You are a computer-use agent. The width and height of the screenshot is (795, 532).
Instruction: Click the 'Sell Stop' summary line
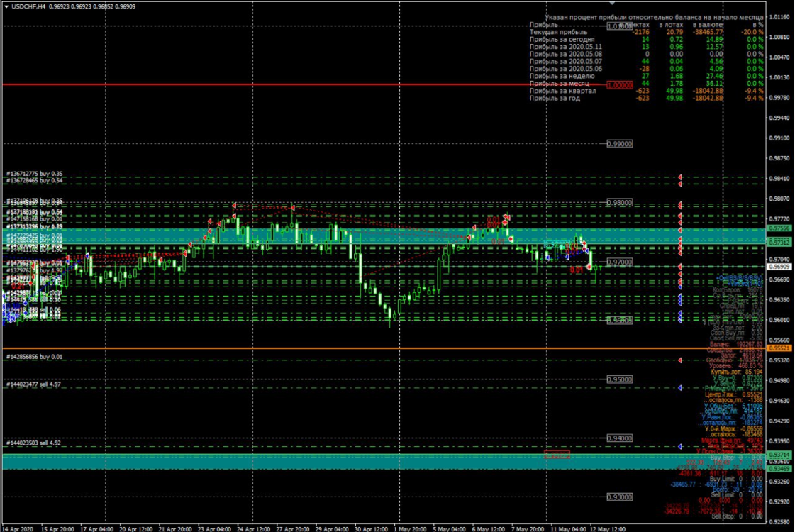737,516
